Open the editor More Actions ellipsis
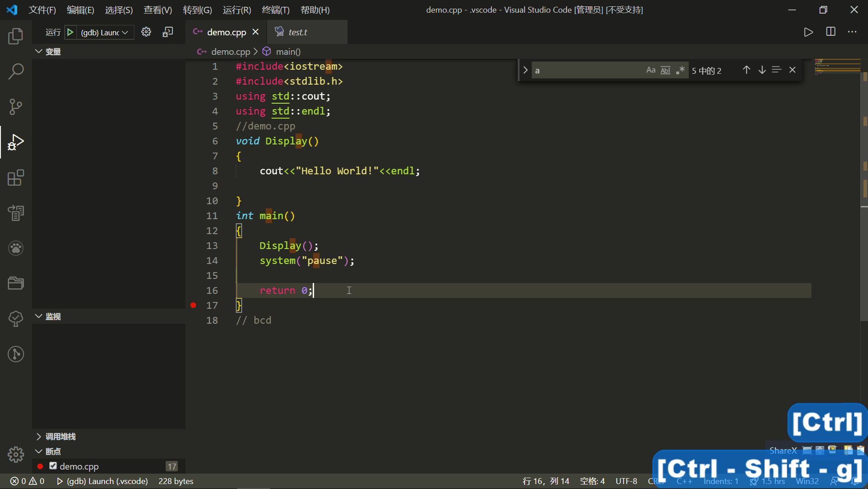This screenshot has width=868, height=489. coord(852,32)
